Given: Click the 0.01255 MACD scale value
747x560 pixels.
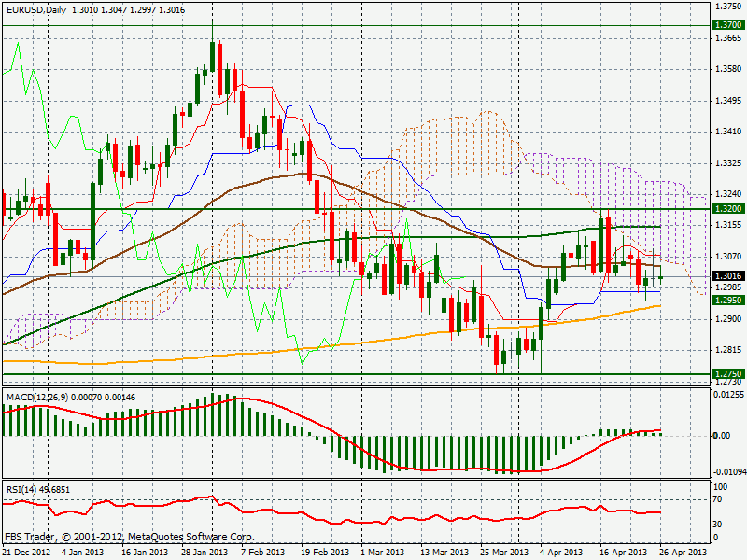Looking at the screenshot, I should point(729,396).
